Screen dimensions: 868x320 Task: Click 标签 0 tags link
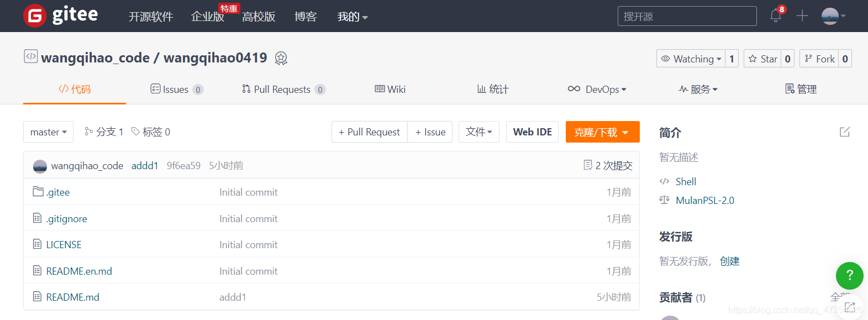tap(151, 132)
